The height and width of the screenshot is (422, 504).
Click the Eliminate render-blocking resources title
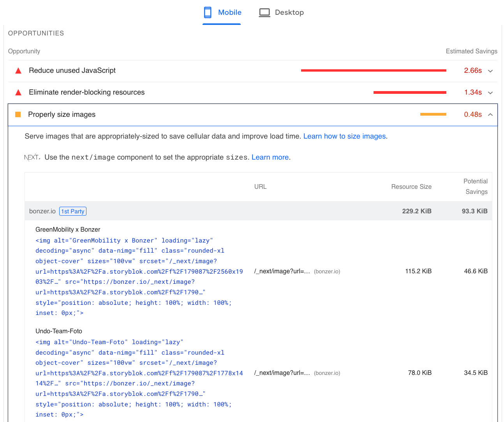coord(86,92)
